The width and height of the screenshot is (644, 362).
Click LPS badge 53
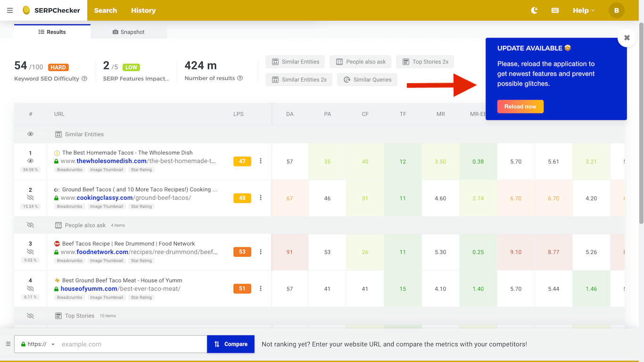point(242,252)
